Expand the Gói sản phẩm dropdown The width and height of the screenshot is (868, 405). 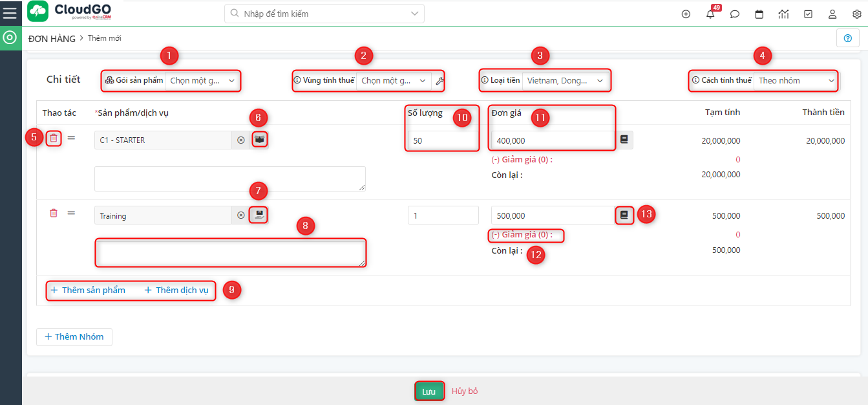pyautogui.click(x=202, y=81)
